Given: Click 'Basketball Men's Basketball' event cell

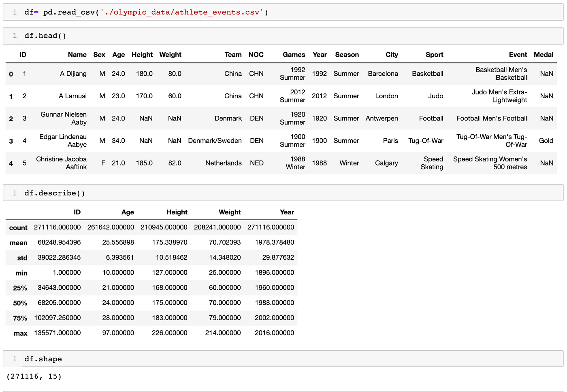Looking at the screenshot, I should 501,74.
